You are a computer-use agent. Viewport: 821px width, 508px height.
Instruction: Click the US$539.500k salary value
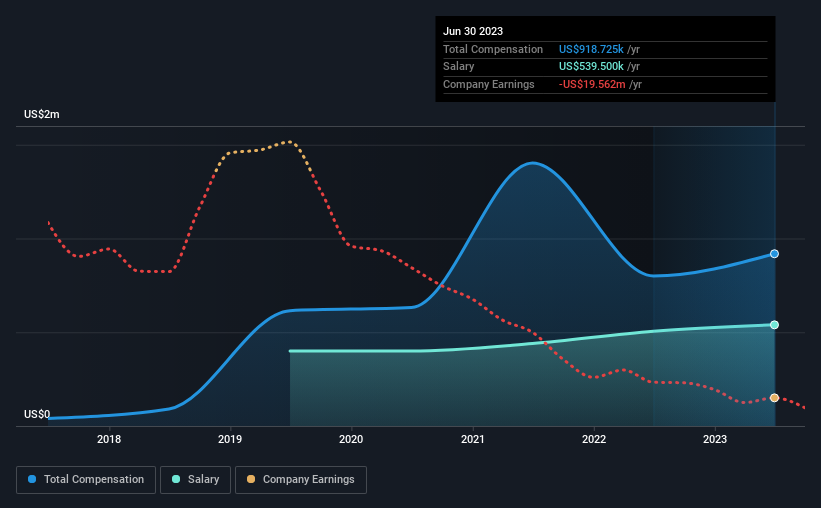click(x=591, y=67)
